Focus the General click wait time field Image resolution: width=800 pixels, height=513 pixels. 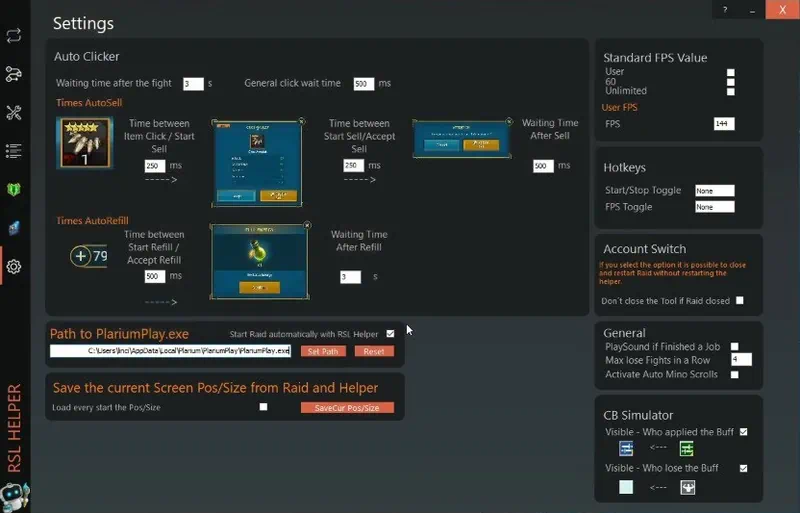coord(364,84)
